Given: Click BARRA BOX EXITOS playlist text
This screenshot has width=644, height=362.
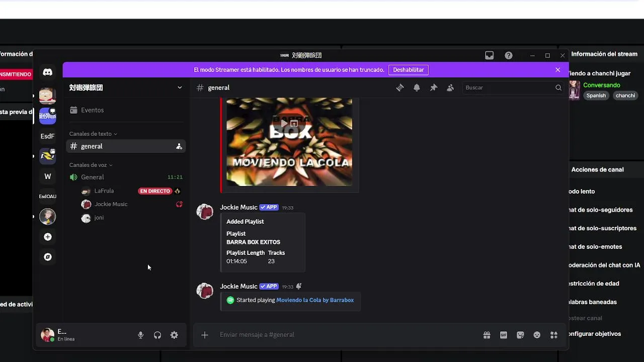Looking at the screenshot, I should point(253,242).
